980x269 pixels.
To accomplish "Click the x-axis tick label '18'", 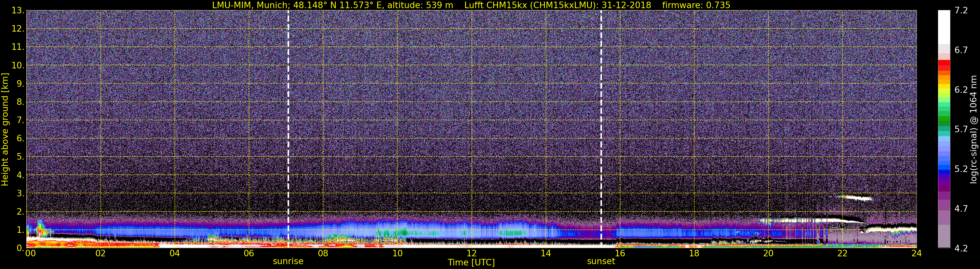I will [x=694, y=254].
